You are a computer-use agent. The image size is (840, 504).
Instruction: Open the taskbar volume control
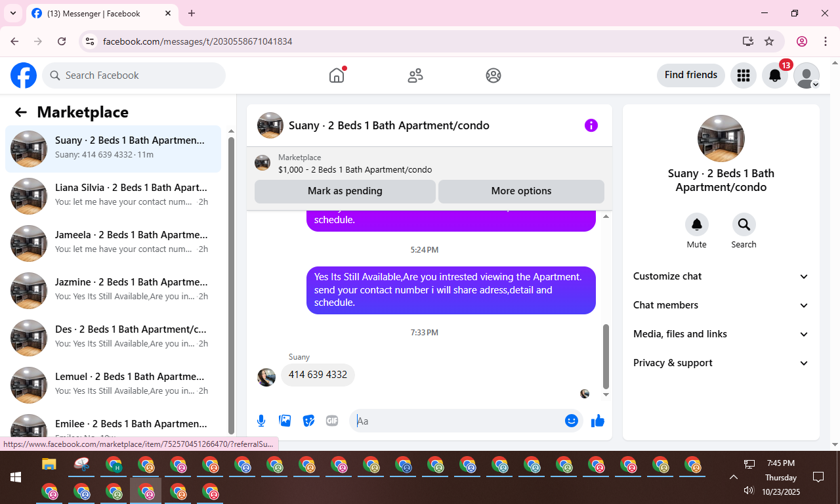pyautogui.click(x=749, y=490)
